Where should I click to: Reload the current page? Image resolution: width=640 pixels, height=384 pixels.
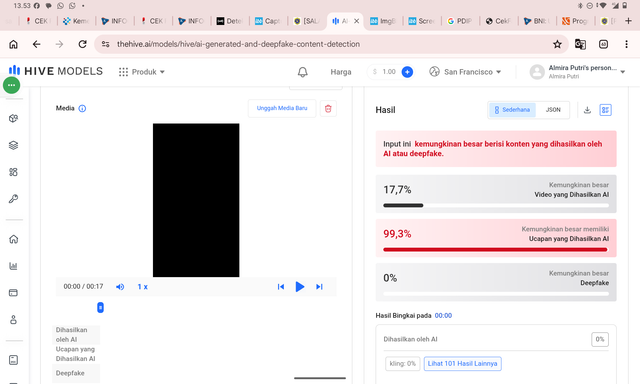pyautogui.click(x=82, y=44)
